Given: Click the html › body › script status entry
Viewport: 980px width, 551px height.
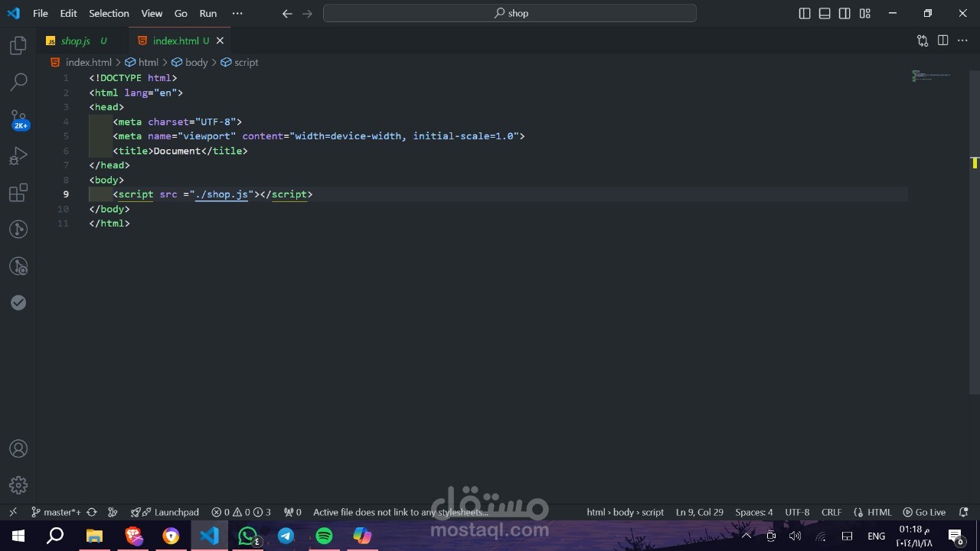Looking at the screenshot, I should click(625, 512).
